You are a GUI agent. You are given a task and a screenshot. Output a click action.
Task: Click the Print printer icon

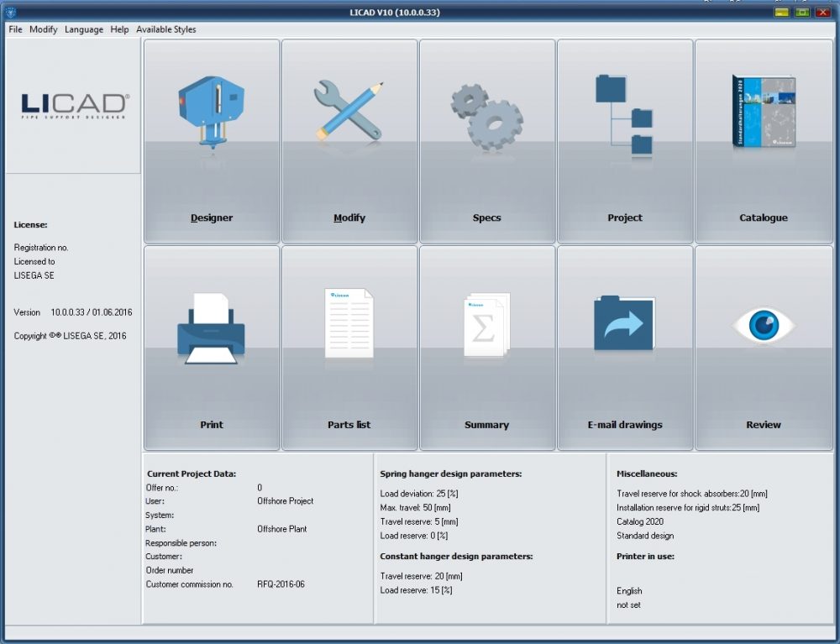(x=212, y=328)
